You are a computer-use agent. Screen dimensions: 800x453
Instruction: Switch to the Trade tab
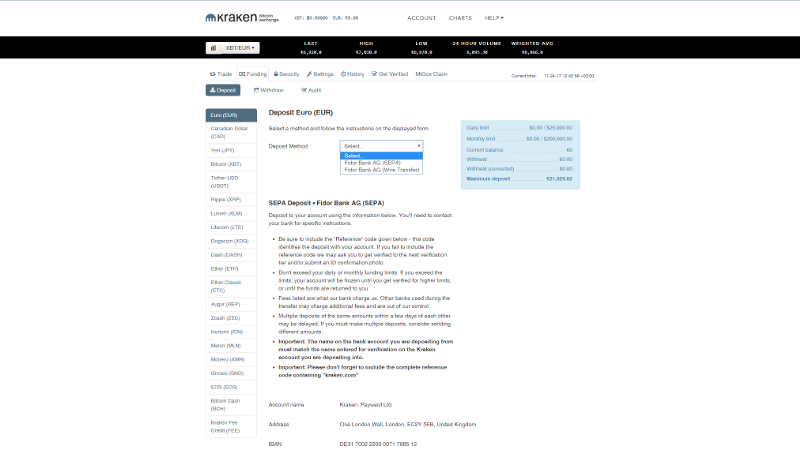pyautogui.click(x=221, y=74)
